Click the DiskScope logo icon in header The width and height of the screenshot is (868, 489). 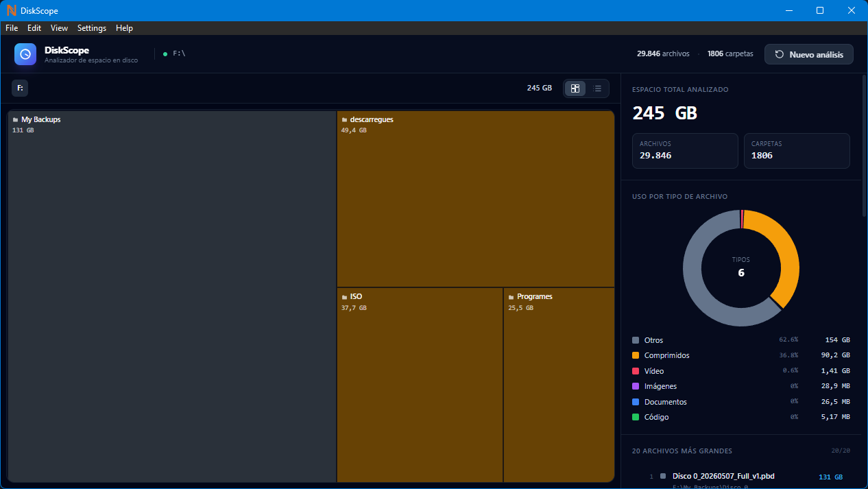tap(25, 54)
